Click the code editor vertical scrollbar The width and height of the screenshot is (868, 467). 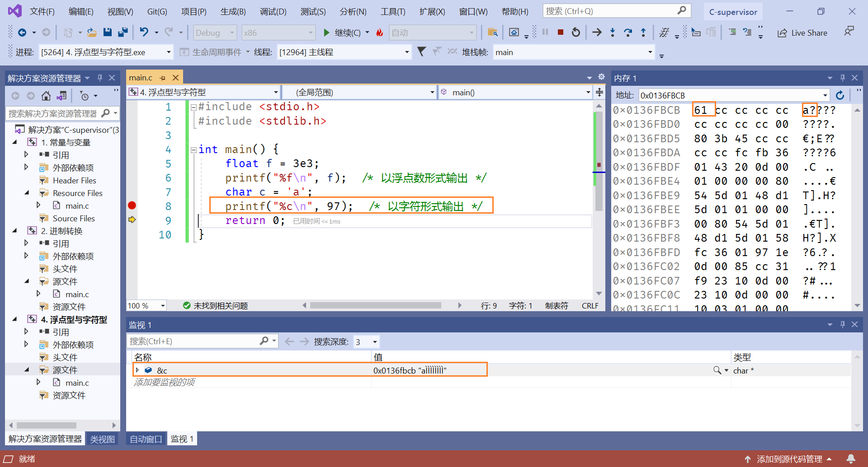click(x=599, y=199)
